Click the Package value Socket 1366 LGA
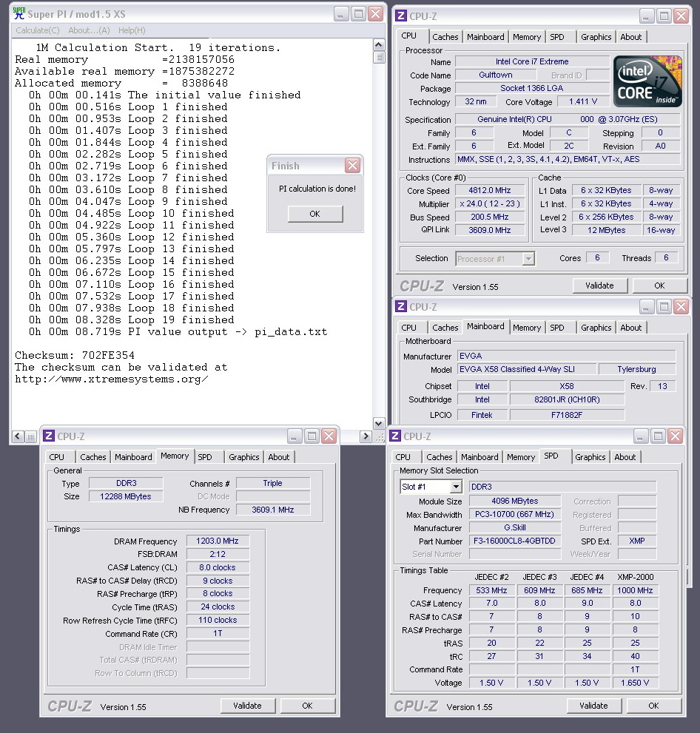 532,88
